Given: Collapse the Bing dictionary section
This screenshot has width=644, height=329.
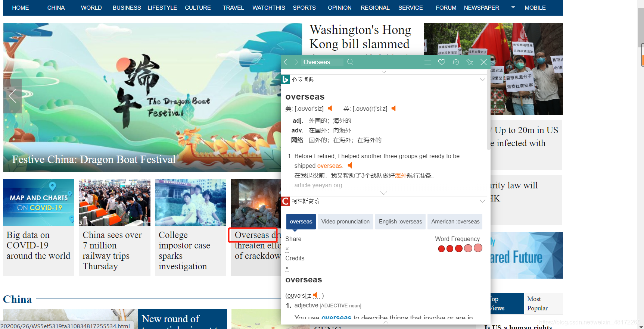Looking at the screenshot, I should click(482, 79).
